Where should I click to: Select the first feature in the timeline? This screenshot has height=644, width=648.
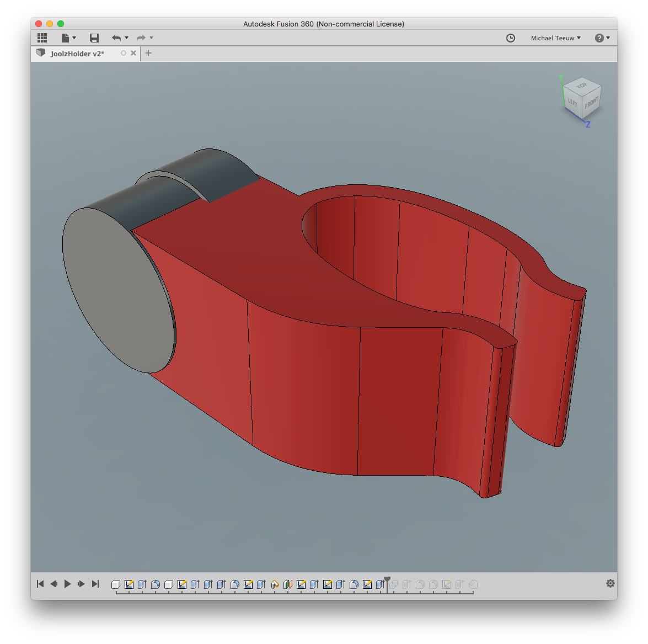116,584
